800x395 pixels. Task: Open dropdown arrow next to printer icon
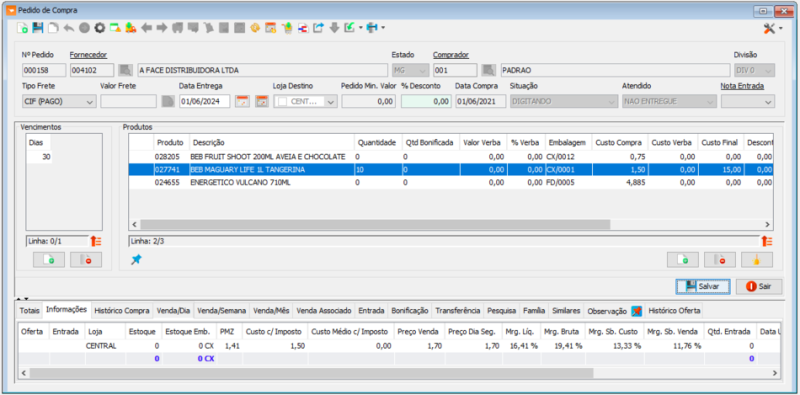pos(383,28)
